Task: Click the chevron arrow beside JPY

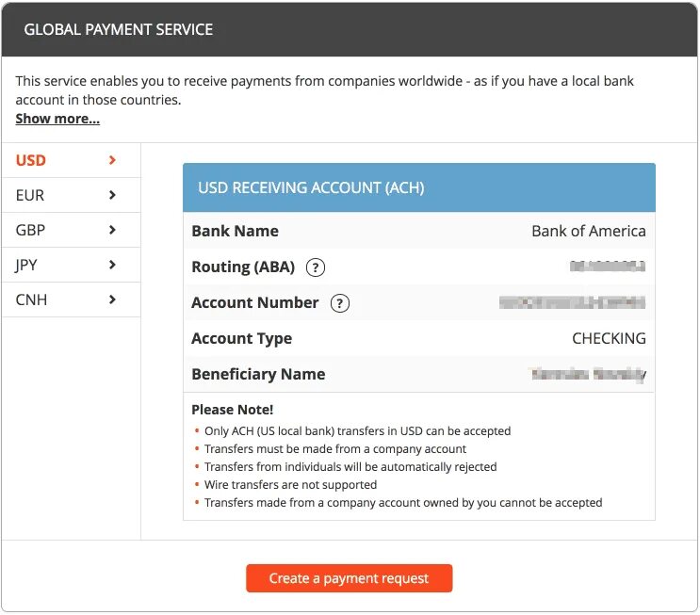Action: click(113, 265)
